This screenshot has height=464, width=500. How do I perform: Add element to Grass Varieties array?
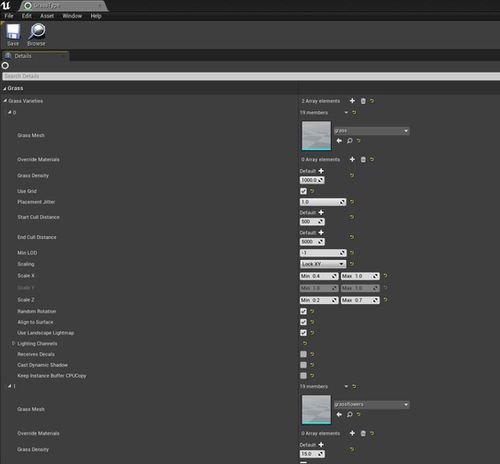pos(352,101)
